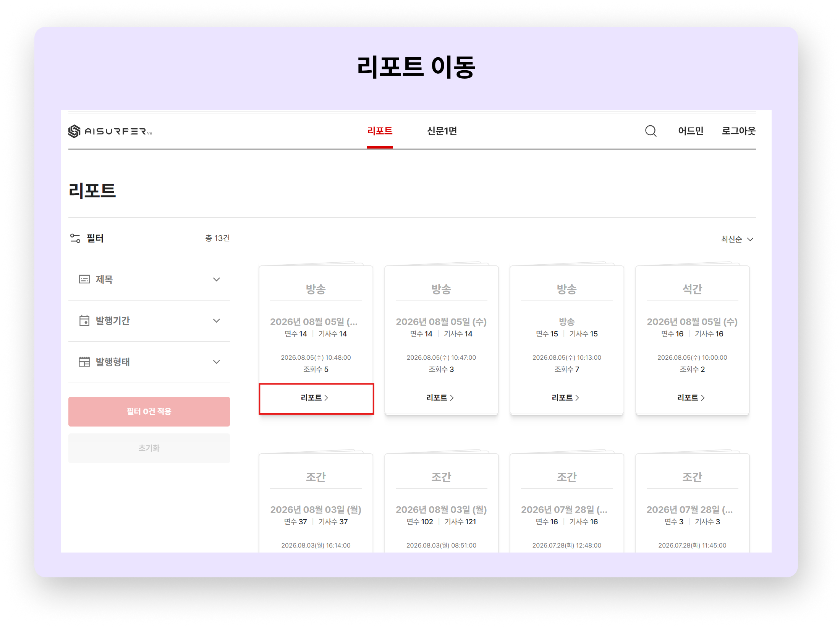Expand the 발행기간 filter chevron
The height and width of the screenshot is (627, 840).
[216, 321]
